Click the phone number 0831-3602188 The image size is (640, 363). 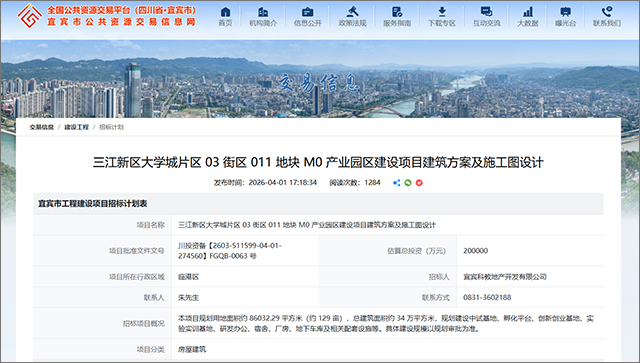click(x=487, y=297)
